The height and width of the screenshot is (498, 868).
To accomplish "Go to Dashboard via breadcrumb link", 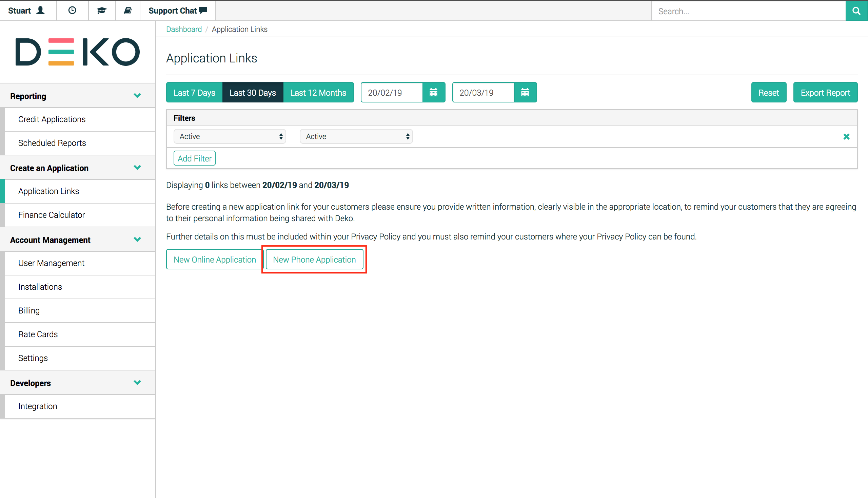I will 184,29.
